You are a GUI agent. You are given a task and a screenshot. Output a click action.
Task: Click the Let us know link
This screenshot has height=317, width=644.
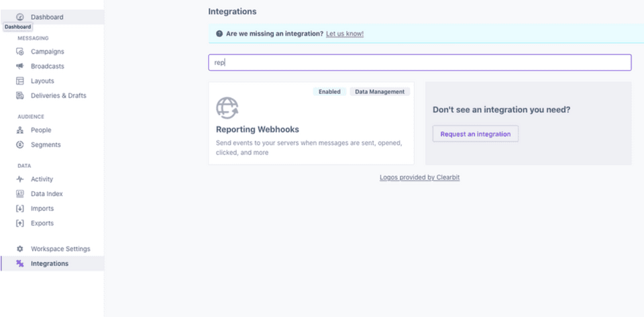345,34
